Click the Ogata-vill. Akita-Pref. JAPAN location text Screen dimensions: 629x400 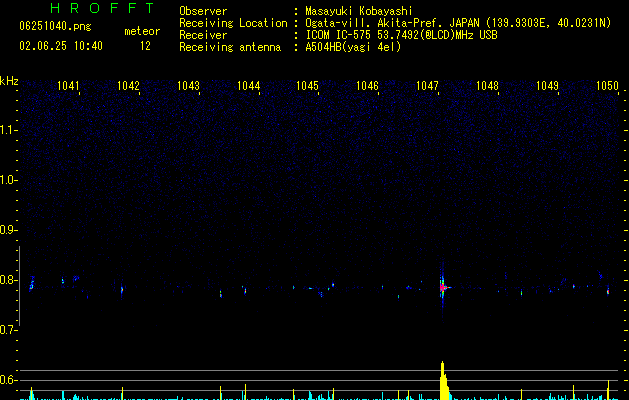pyautogui.click(x=458, y=23)
